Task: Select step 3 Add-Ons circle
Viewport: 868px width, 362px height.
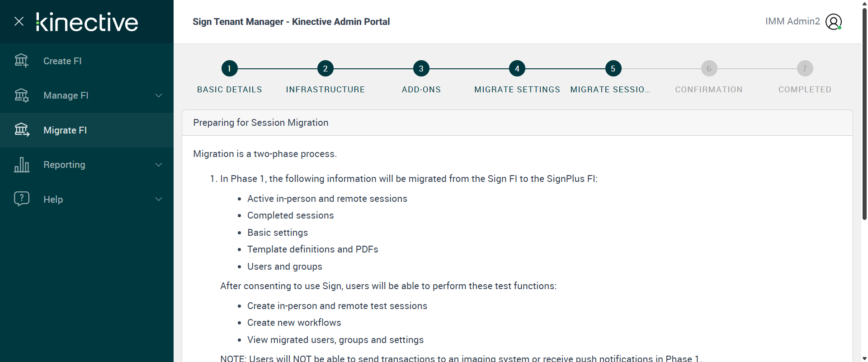Action: point(421,69)
